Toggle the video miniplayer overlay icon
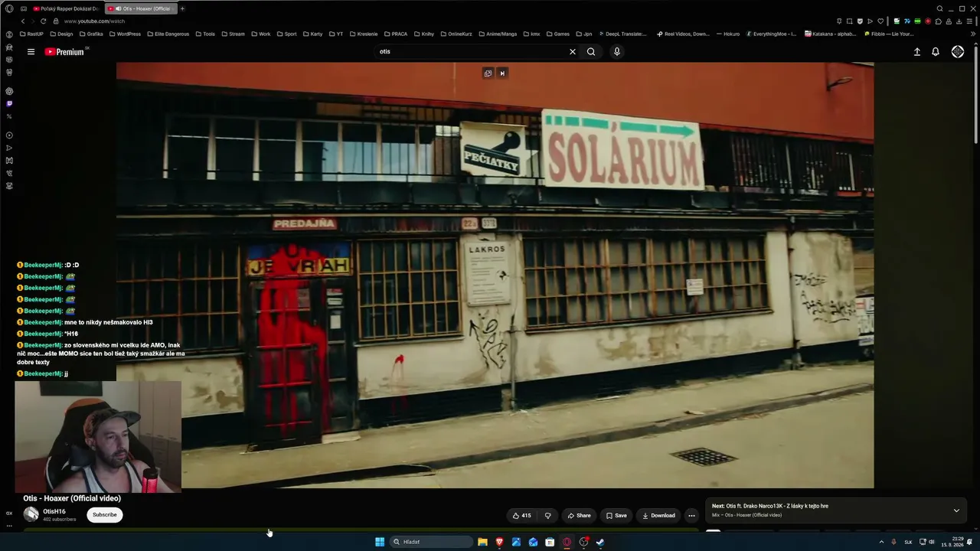Viewport: 980px width, 551px height. pos(488,73)
